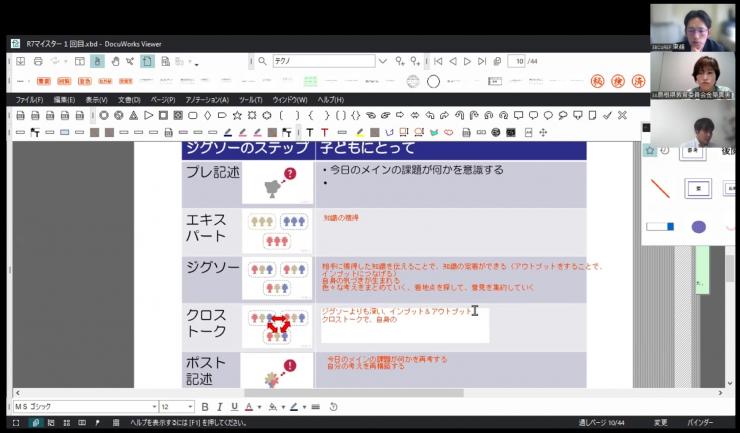Jump to the first page button
Image resolution: width=740 pixels, height=433 pixels.
pos(438,61)
